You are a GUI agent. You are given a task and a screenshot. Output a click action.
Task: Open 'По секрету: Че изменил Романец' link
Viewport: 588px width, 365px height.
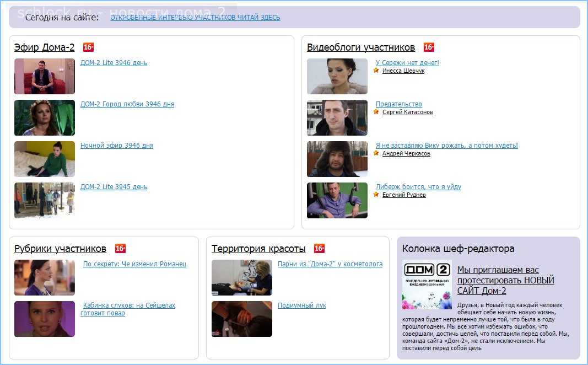[x=134, y=264]
